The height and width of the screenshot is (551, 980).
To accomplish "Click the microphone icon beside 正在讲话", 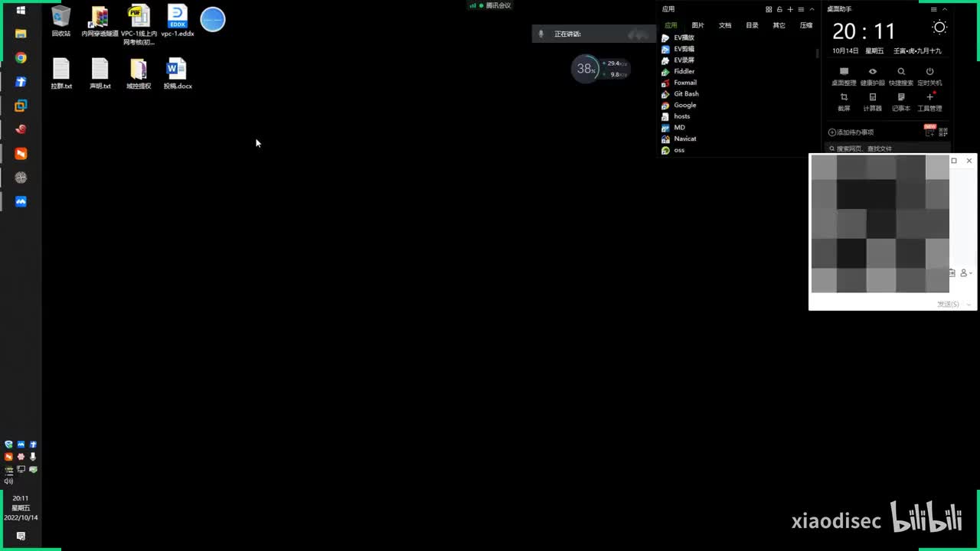I will click(x=541, y=34).
